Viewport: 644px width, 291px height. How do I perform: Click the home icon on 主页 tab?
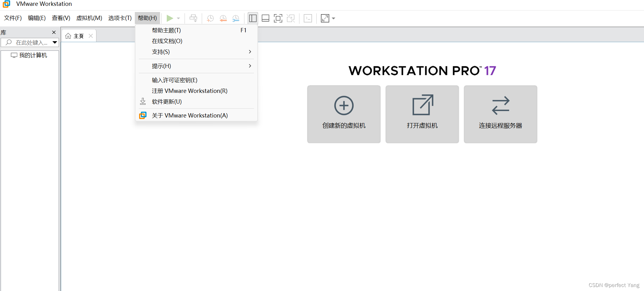pos(68,36)
